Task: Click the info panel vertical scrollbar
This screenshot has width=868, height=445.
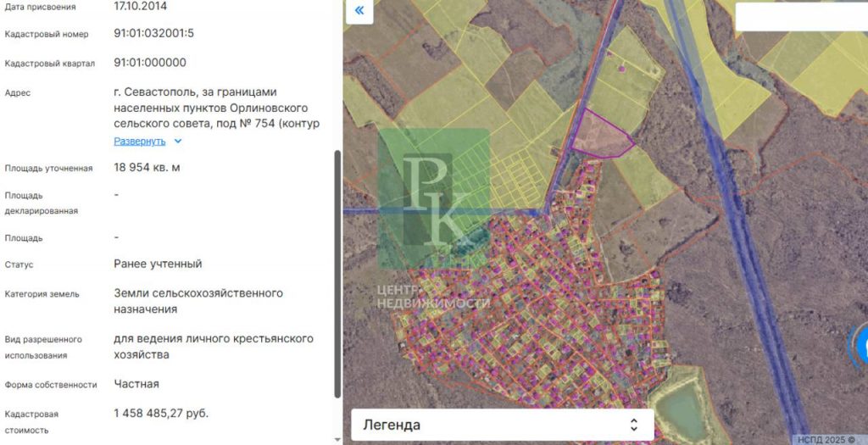Action: coord(337,271)
